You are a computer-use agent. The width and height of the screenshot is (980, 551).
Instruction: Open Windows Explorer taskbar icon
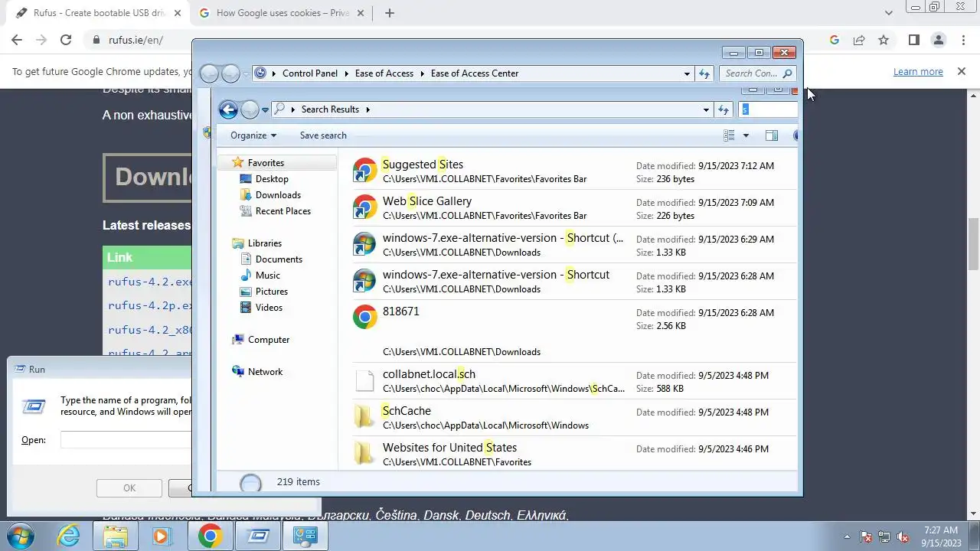tap(115, 536)
